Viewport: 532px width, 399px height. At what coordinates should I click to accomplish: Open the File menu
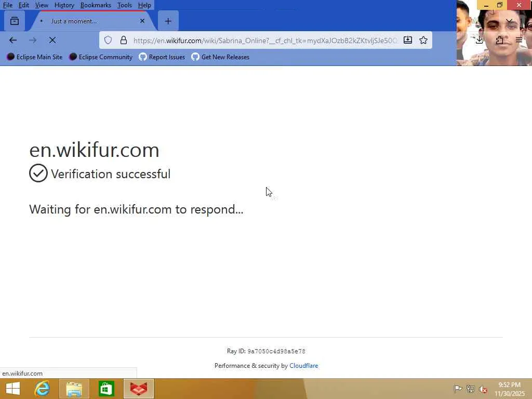[x=7, y=5]
